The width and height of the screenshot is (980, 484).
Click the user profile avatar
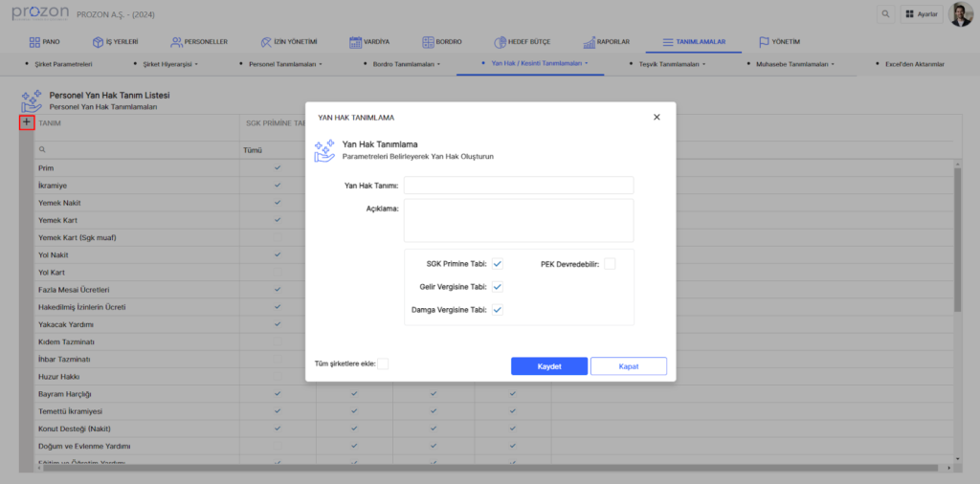click(x=960, y=14)
